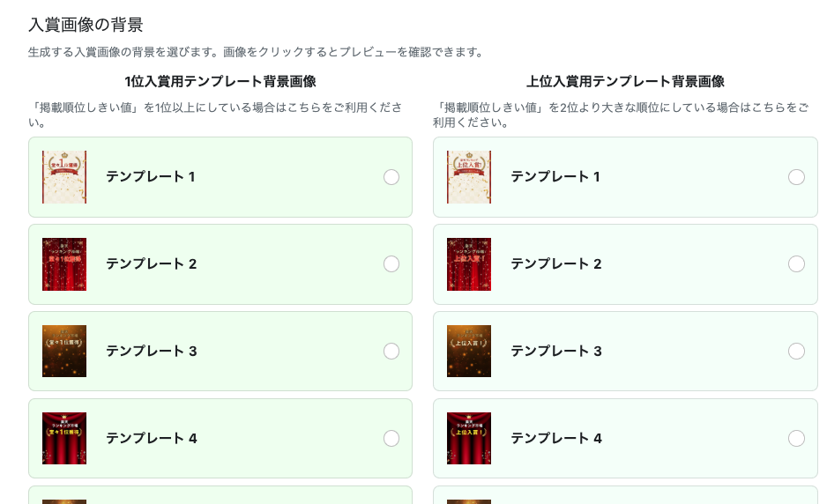Open red sparkle top-rank Template 2 thumbnail
The width and height of the screenshot is (827, 504).
click(469, 264)
